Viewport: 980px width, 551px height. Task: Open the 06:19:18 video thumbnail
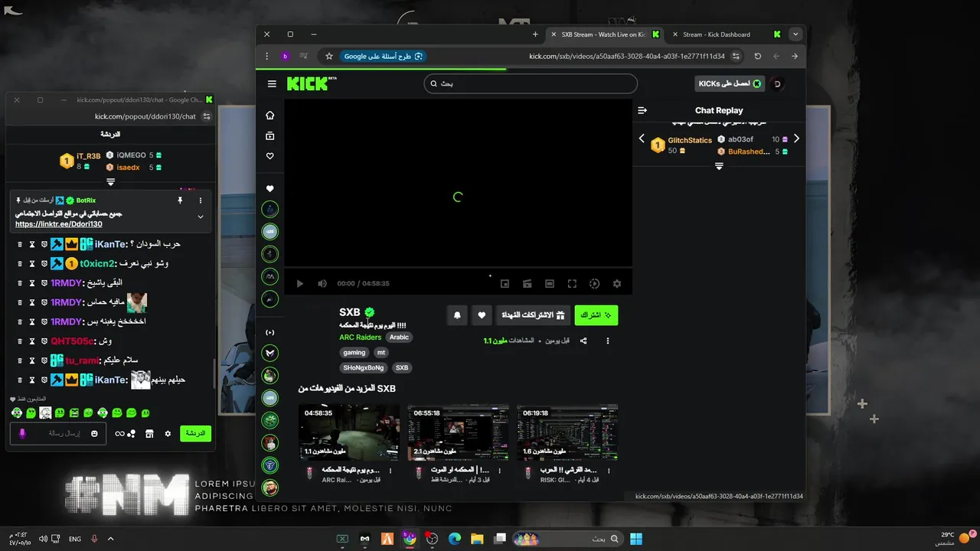567,432
